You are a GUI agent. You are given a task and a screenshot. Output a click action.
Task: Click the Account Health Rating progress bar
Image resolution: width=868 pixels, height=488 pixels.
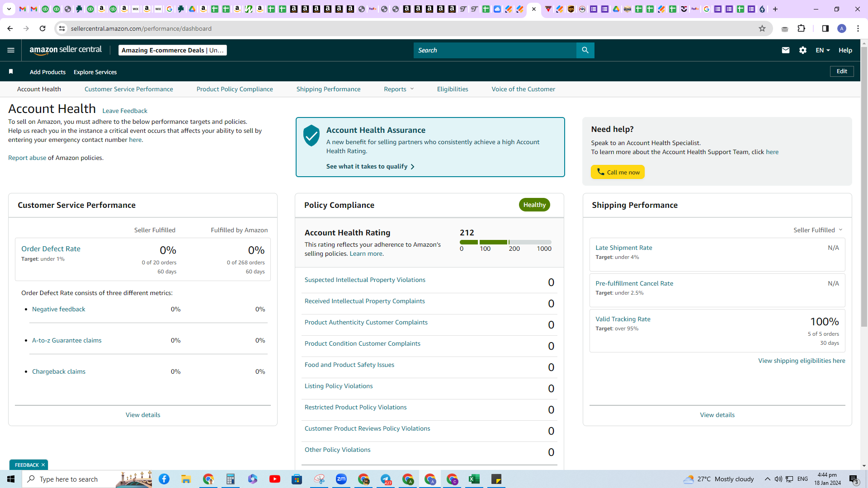(505, 242)
